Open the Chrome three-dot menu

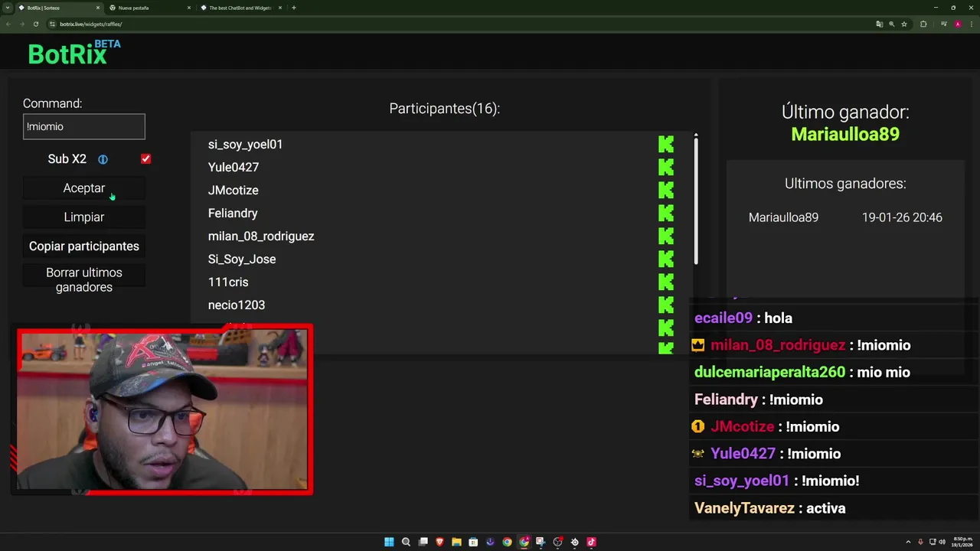[x=971, y=24]
